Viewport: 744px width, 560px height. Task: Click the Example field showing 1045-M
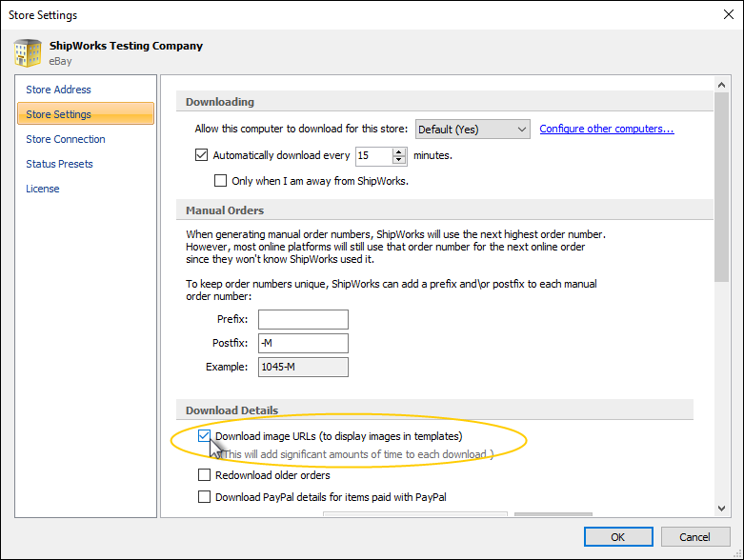coord(303,367)
